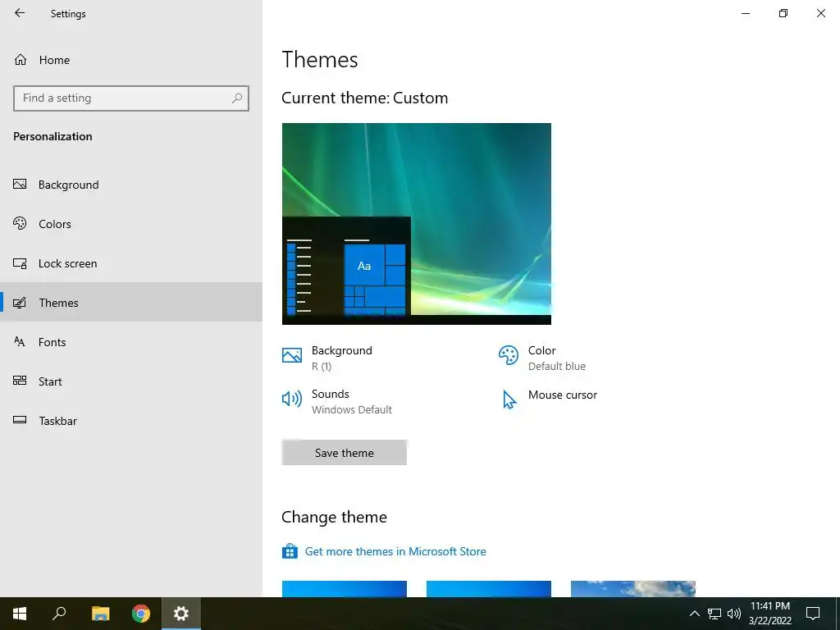Viewport: 840px width, 630px height.
Task: Open the Start personalization page
Action: point(131,381)
